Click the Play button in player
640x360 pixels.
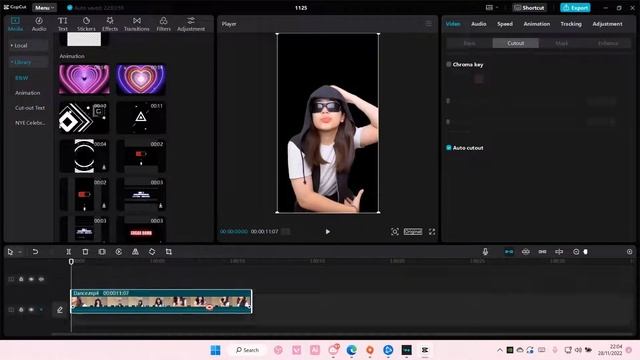pyautogui.click(x=328, y=232)
